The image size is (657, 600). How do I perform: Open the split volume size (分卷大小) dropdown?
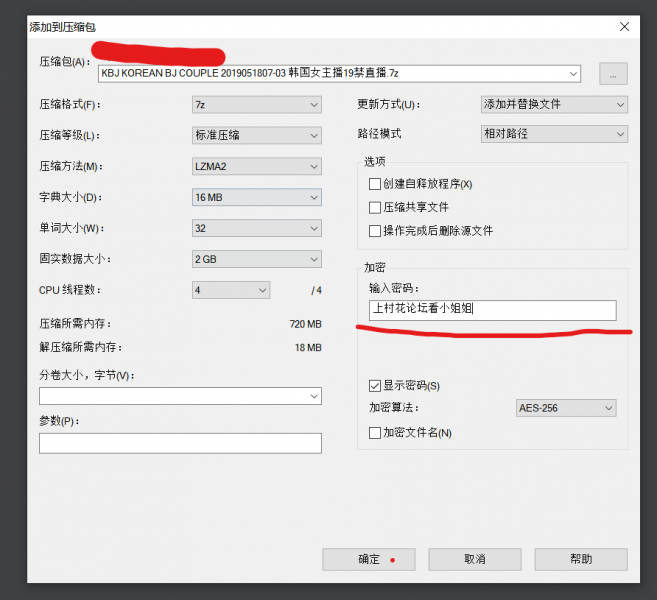[x=314, y=396]
